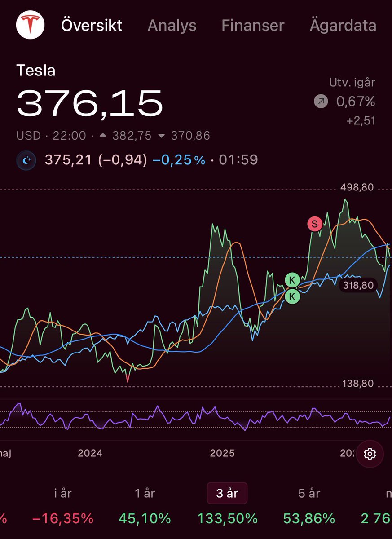Tap the after-hours moon icon
Screen dimensions: 392x539
click(26, 160)
